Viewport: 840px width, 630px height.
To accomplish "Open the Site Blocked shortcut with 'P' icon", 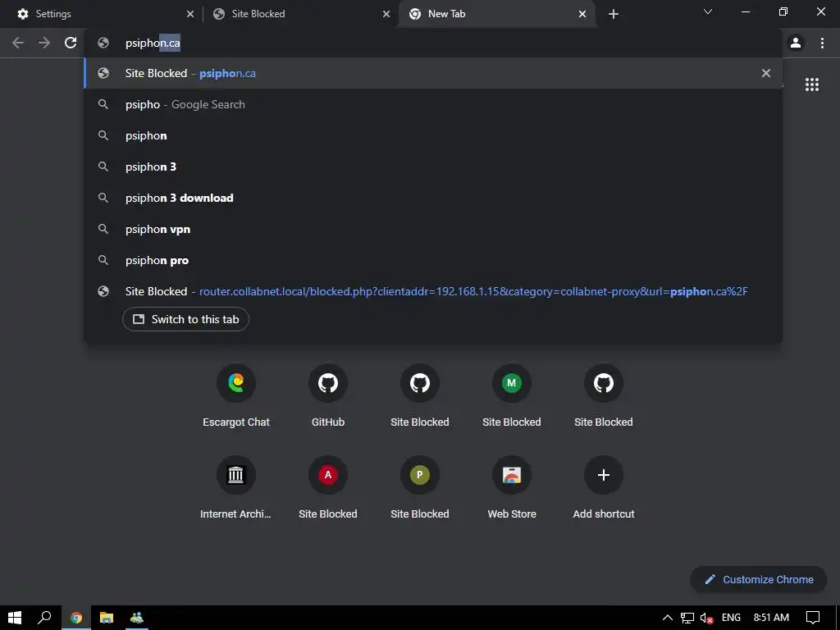I will tap(420, 488).
